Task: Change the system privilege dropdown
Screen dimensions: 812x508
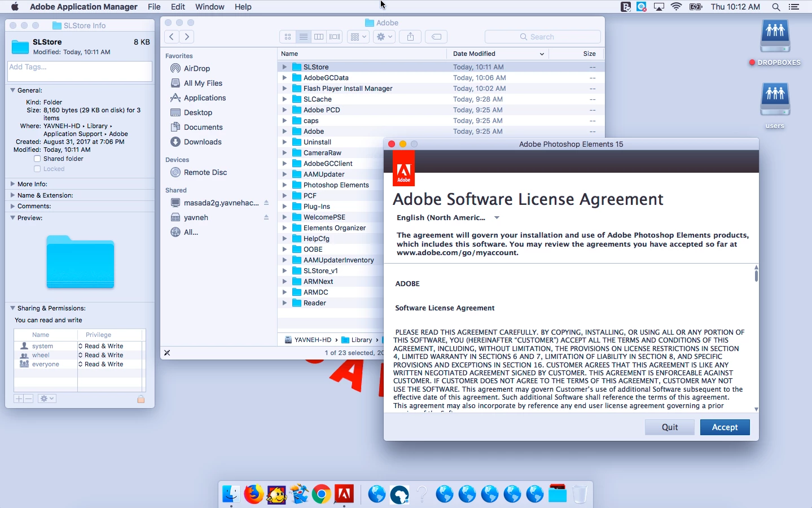Action: [103, 346]
